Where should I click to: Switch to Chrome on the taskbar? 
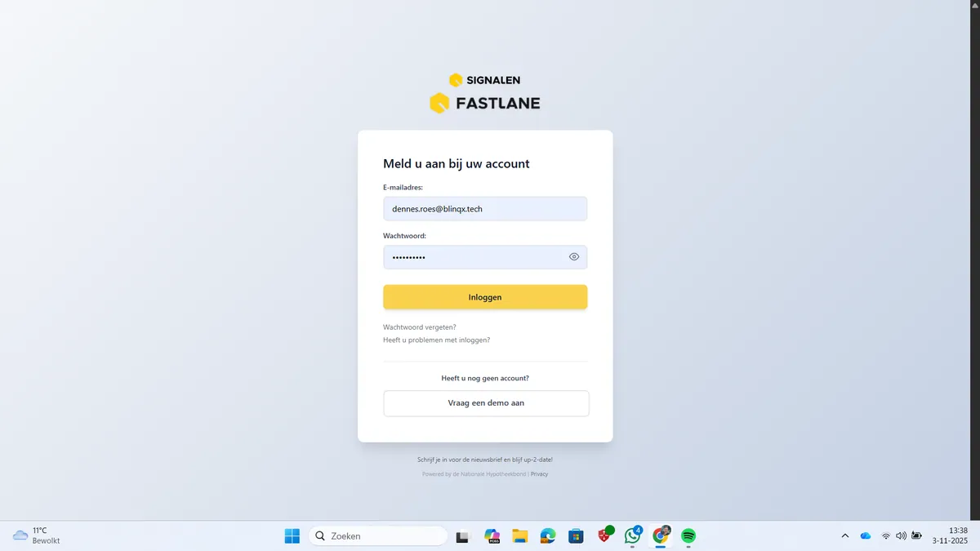(x=661, y=535)
